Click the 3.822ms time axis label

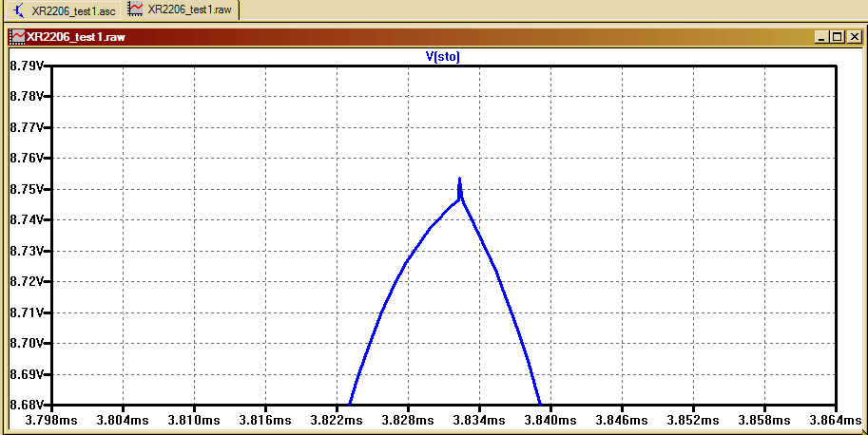point(338,421)
